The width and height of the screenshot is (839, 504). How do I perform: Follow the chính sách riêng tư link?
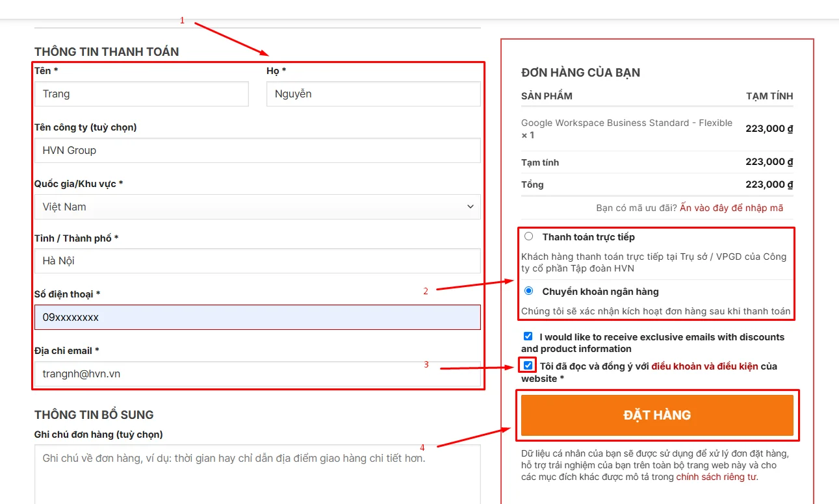tap(716, 477)
